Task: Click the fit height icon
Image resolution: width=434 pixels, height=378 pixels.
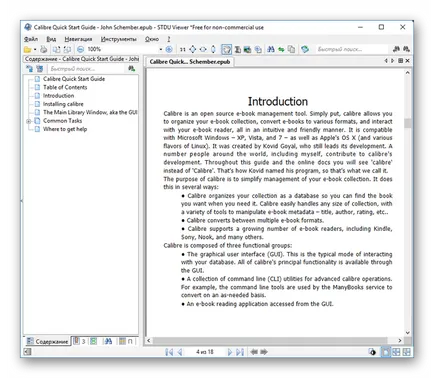Action: [x=213, y=50]
